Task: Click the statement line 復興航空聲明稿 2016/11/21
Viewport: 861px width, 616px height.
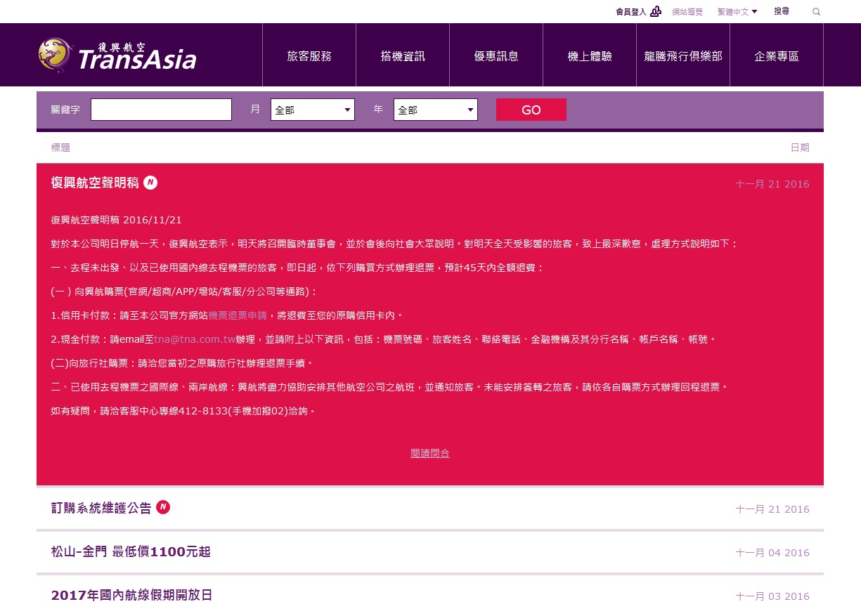Action: click(117, 220)
